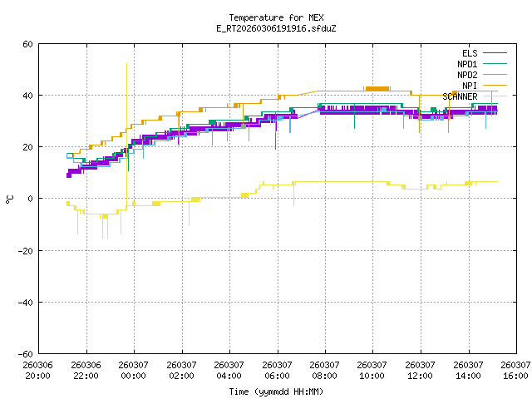
Task: Select the NPI legend label
Action: 470,86
